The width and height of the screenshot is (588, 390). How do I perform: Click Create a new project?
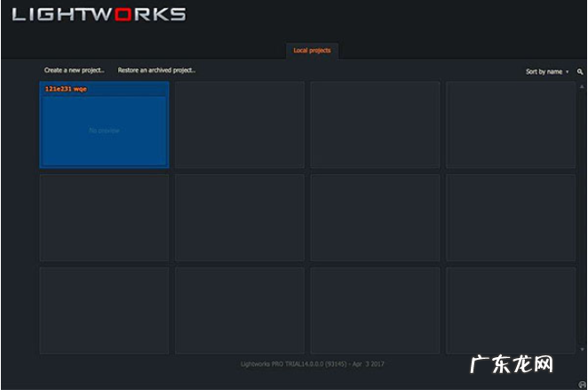pos(75,70)
